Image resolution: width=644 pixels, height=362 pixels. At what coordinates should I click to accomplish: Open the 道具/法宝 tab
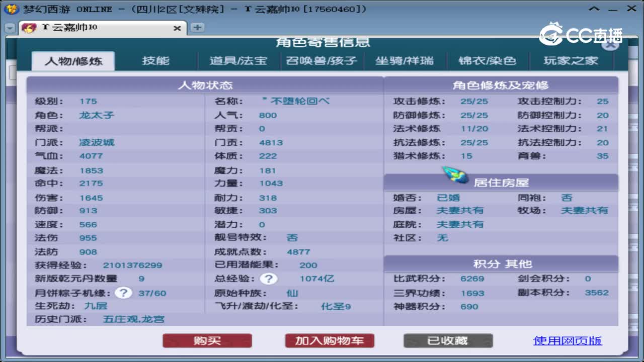(238, 61)
